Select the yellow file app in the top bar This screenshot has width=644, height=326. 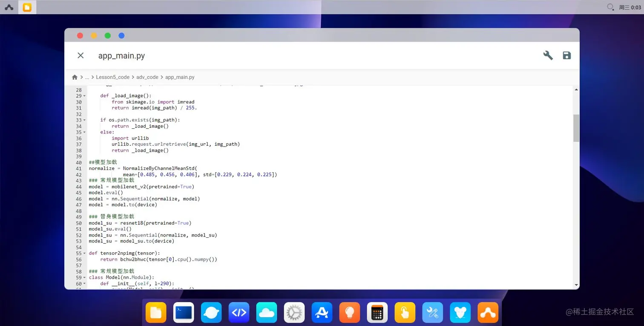click(27, 7)
